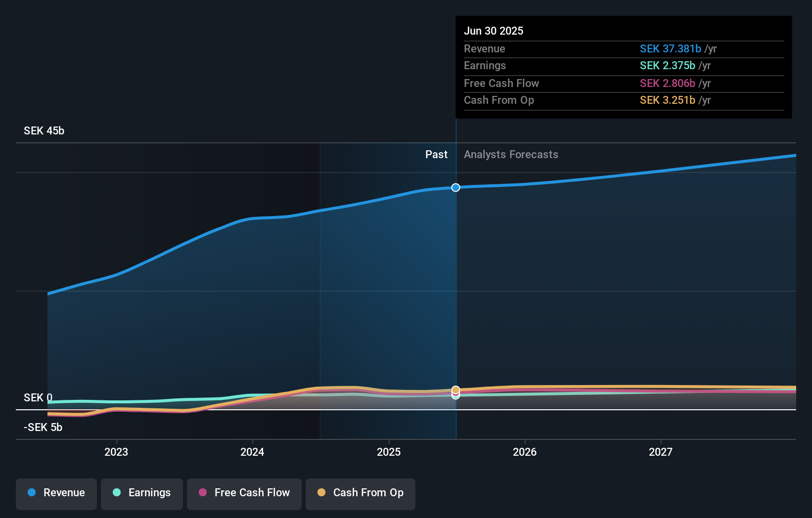Click the blue Revenue legend dot

click(32, 493)
